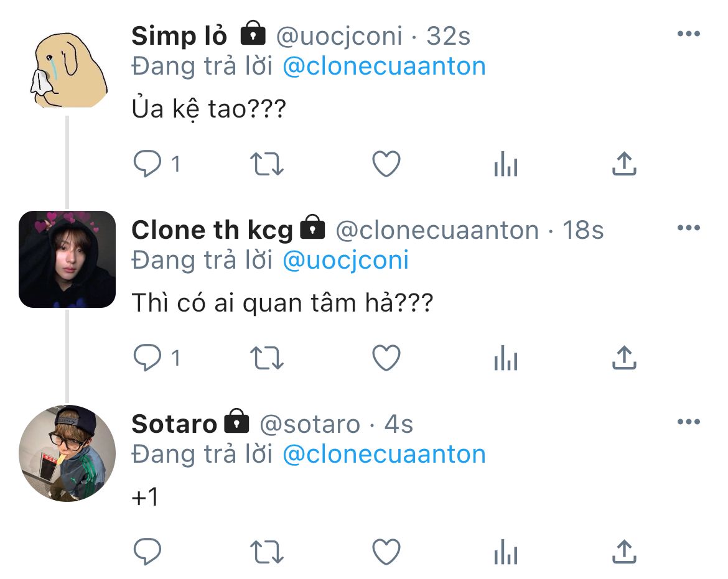Reply to Clone th kcg's tweet
Screen dimensions: 728x579
coord(148,358)
